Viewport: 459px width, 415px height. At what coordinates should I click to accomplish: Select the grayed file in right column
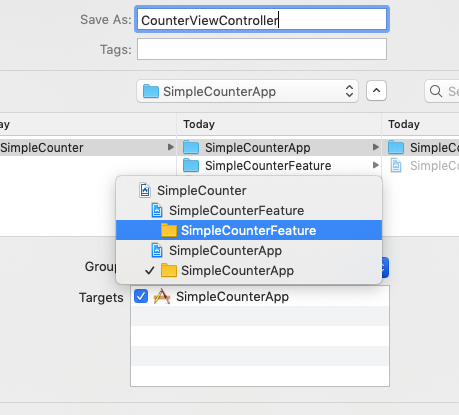[x=423, y=165]
